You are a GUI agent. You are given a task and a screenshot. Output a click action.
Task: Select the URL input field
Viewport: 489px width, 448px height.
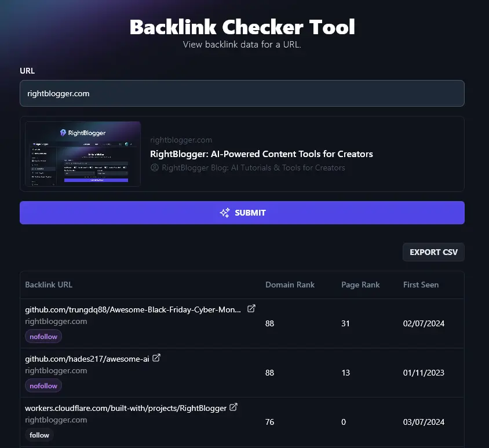coord(242,93)
